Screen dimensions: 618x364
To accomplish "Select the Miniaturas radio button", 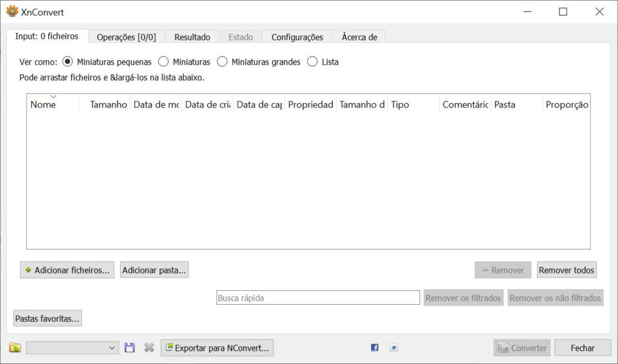I will click(164, 62).
